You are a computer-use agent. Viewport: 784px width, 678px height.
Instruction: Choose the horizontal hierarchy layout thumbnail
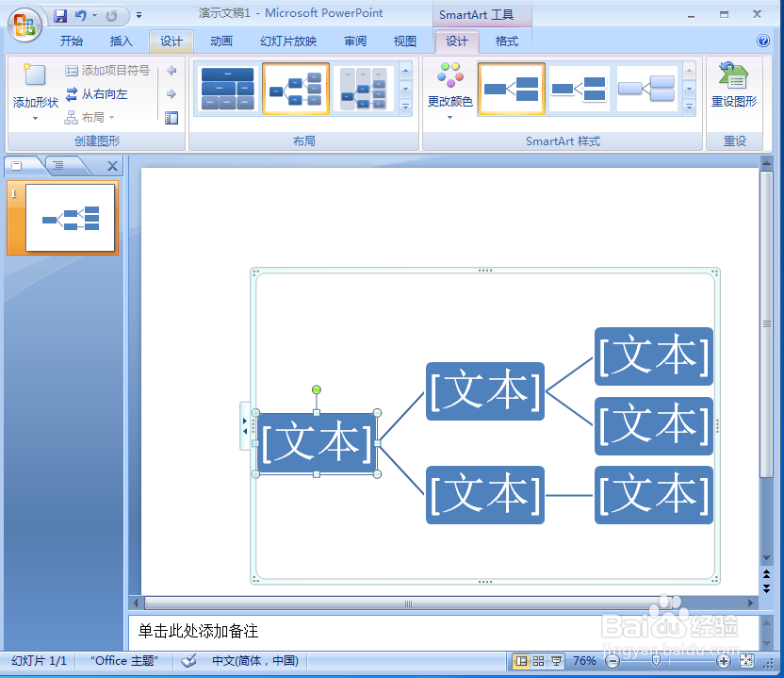tap(296, 89)
